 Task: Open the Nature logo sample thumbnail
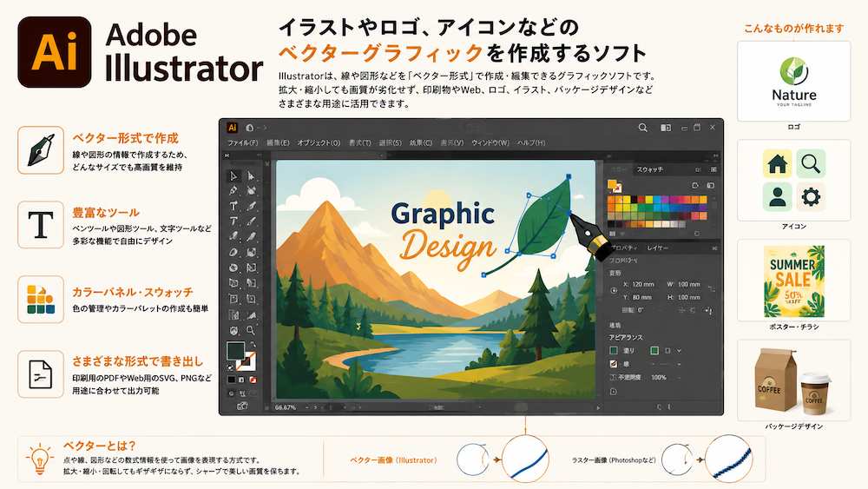coord(794,82)
